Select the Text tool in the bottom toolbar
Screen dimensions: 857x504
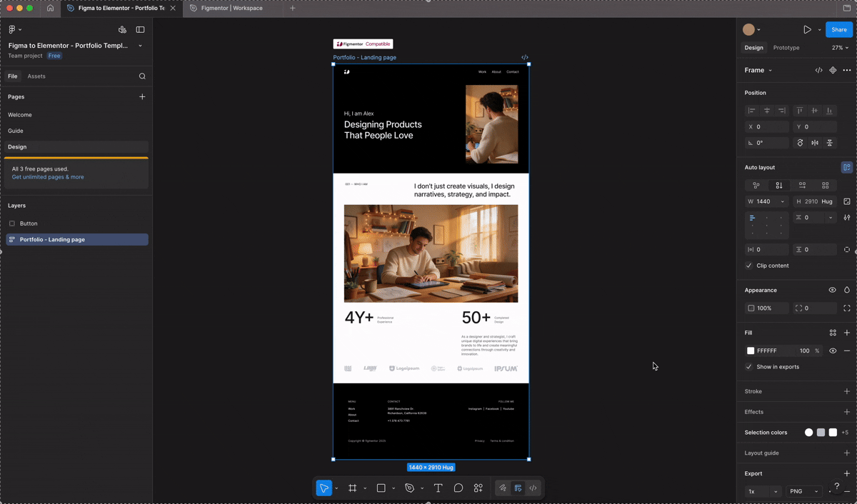click(x=438, y=488)
